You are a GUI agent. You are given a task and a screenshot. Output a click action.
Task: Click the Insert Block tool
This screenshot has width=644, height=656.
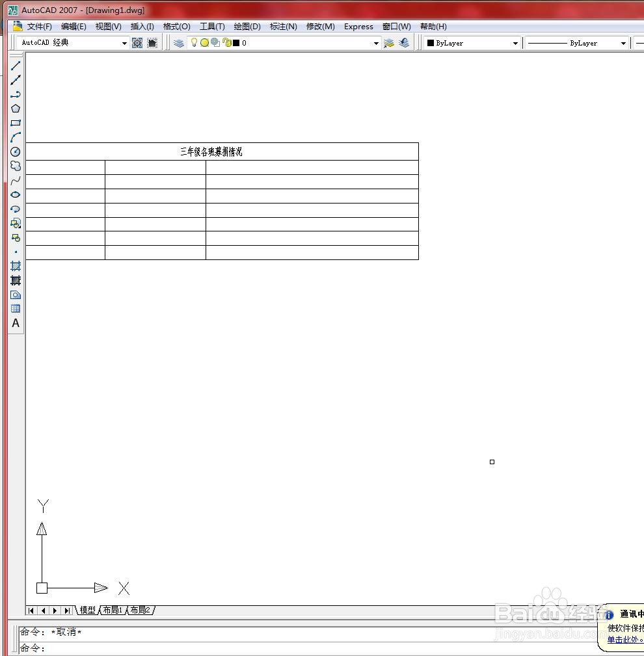[16, 224]
